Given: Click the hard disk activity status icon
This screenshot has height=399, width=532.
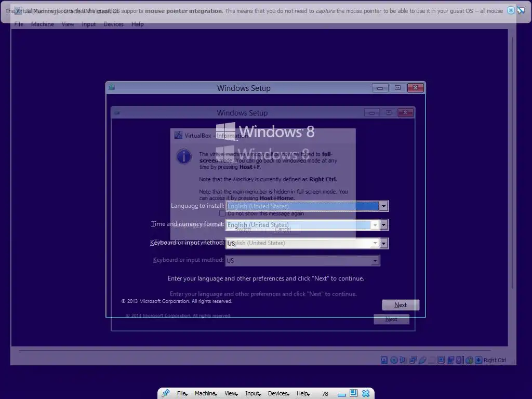Looking at the screenshot, I should click(x=384, y=360).
